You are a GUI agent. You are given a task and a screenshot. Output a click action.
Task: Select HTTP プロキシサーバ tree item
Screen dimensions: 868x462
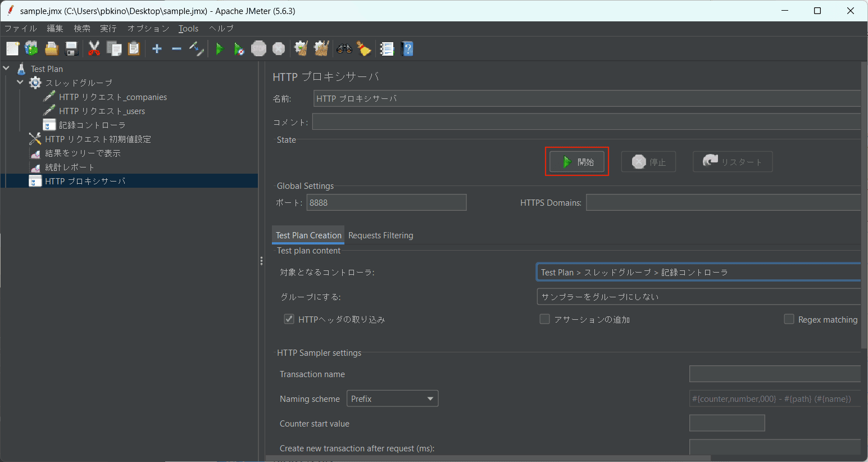point(85,181)
